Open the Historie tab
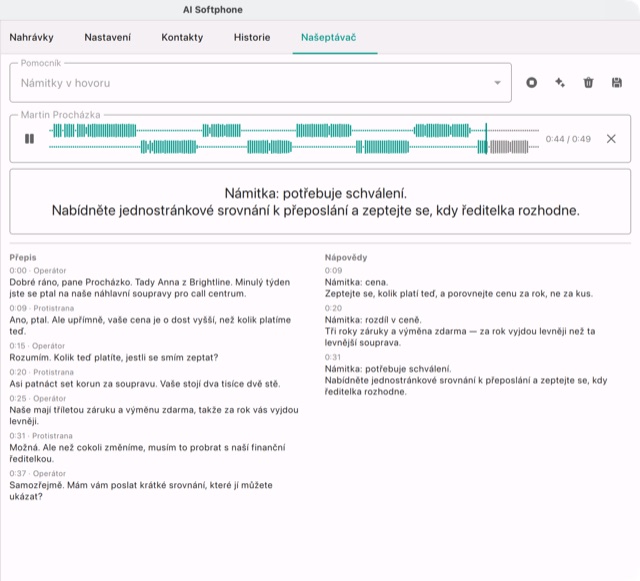Viewport: 640px width, 581px height. pyautogui.click(x=252, y=38)
